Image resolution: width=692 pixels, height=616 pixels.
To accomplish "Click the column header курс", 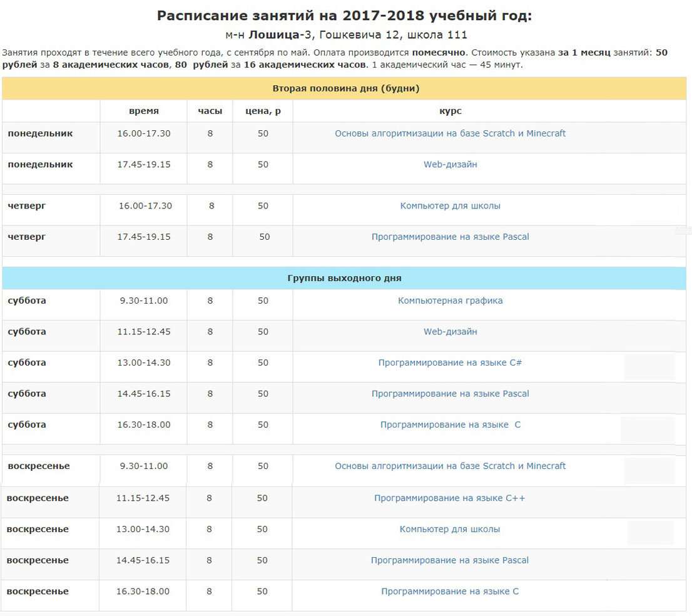I will coord(450,111).
